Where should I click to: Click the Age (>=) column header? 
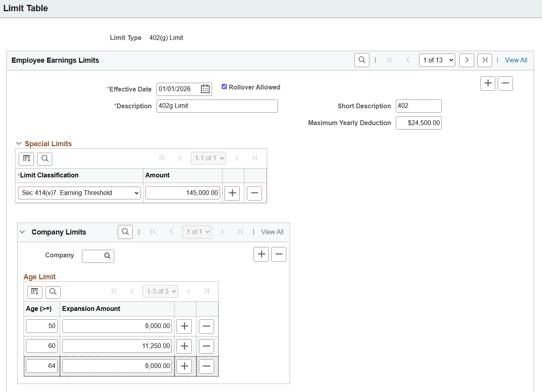pos(39,308)
